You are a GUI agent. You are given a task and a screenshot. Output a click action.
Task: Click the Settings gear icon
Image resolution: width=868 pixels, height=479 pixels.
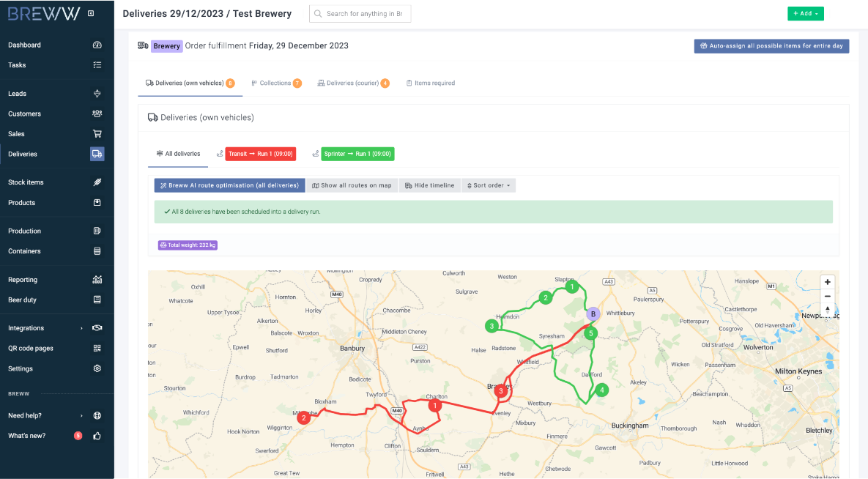pos(97,369)
